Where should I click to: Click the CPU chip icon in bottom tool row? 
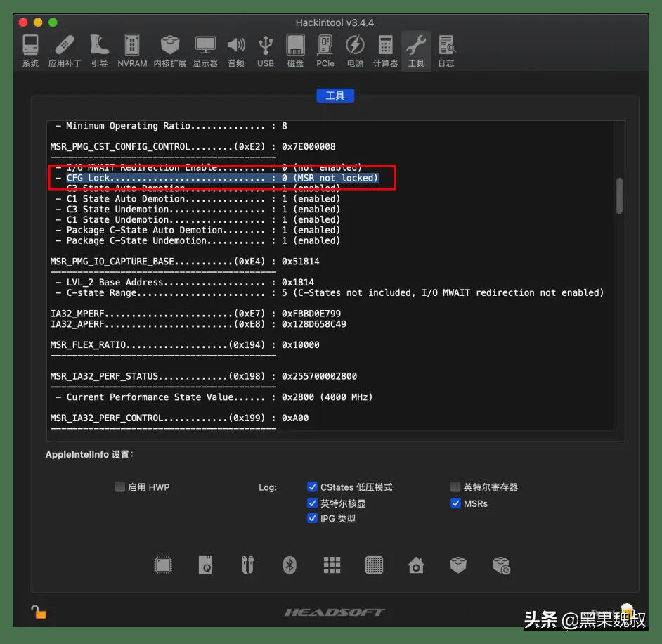pos(163,565)
